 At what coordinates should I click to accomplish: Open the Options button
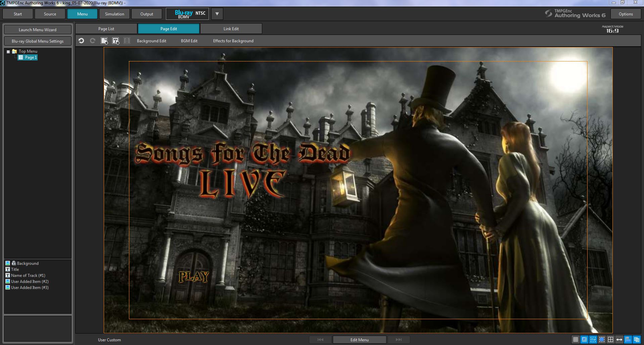point(626,14)
